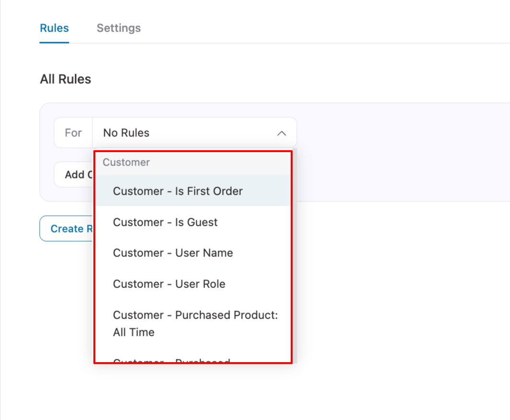Switch to the Rules tab
The height and width of the screenshot is (420, 510).
pos(54,28)
